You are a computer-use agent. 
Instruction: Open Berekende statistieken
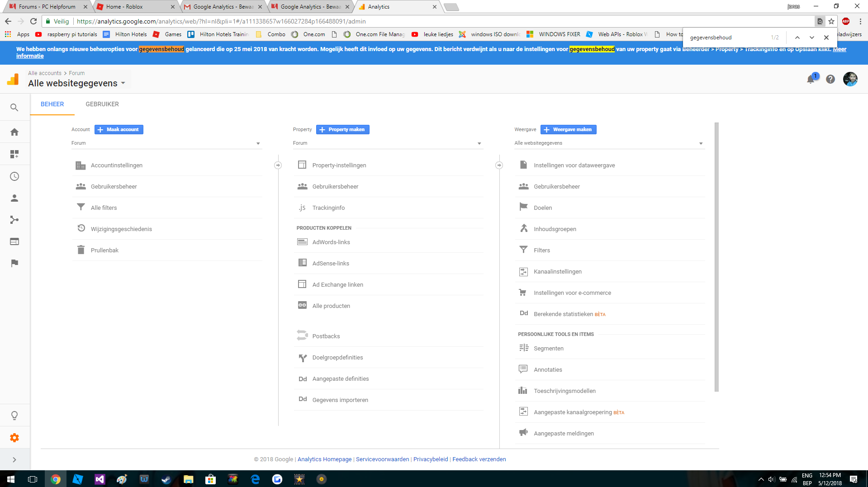click(x=610, y=314)
